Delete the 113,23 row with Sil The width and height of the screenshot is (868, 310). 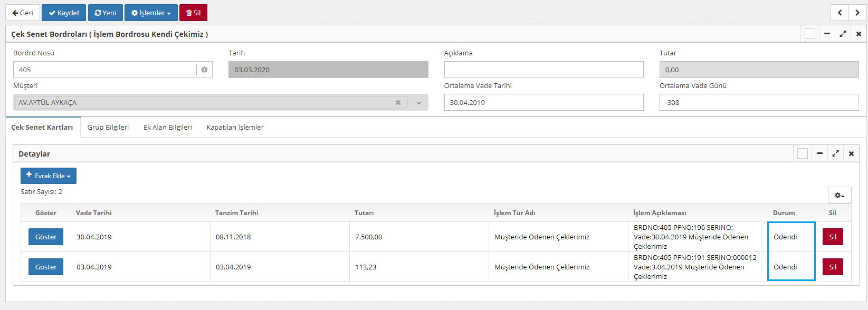click(x=833, y=267)
